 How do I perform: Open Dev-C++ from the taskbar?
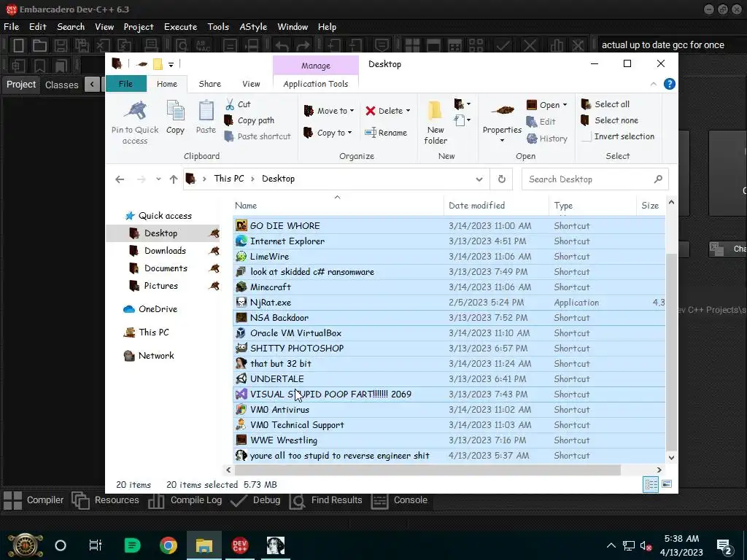pyautogui.click(x=239, y=545)
